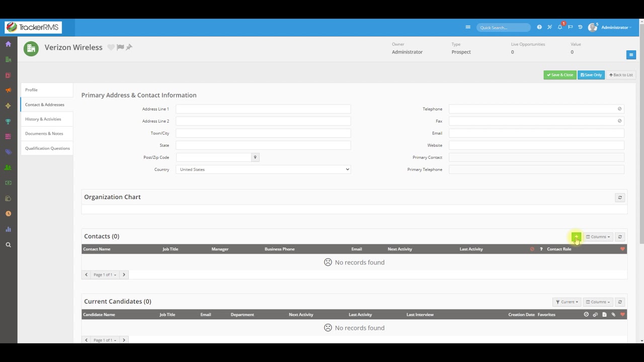Click the map marker next to Post/Zip Code
Viewport: 644px width, 362px height.
pos(255,157)
